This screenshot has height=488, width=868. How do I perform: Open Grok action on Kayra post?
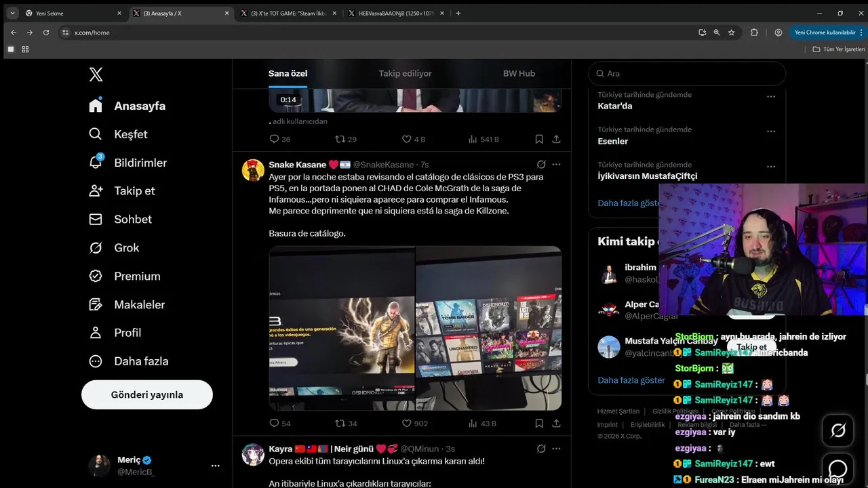(x=541, y=449)
